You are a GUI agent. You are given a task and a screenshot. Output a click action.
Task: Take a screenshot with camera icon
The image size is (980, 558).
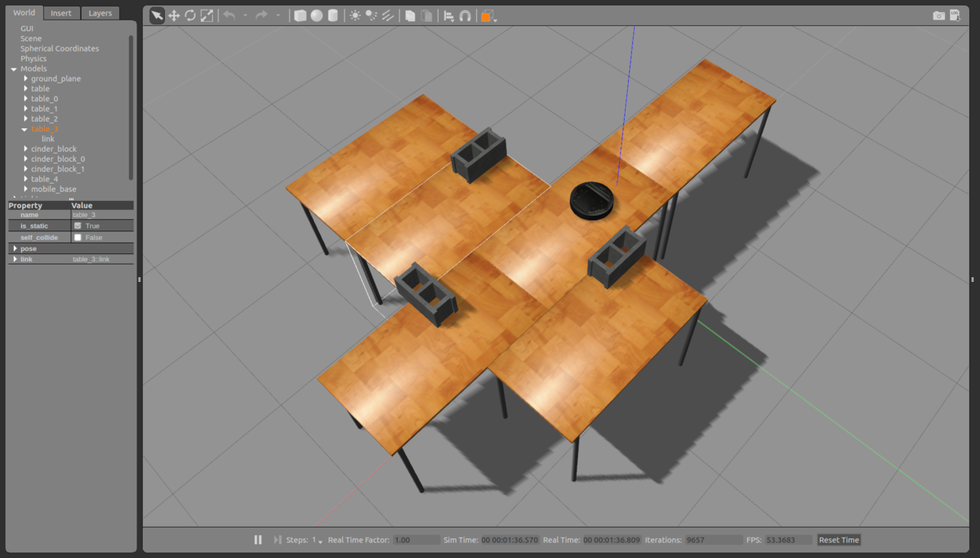click(939, 16)
